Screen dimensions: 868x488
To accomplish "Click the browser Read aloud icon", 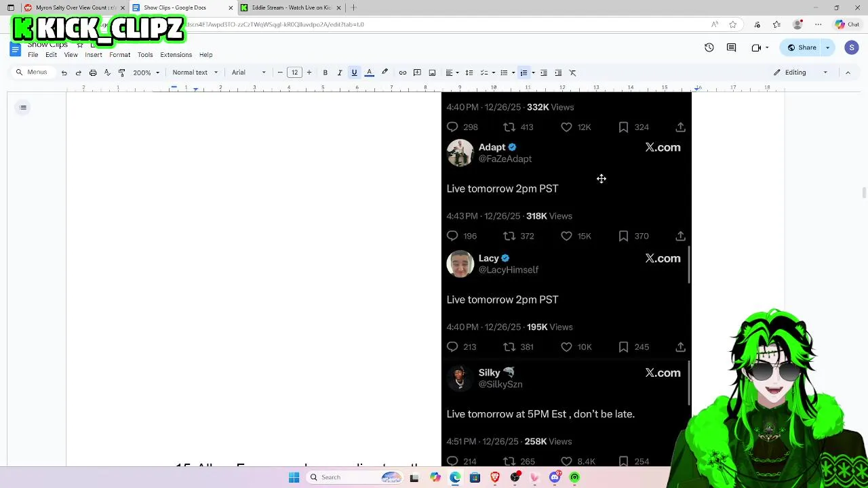I will (715, 24).
